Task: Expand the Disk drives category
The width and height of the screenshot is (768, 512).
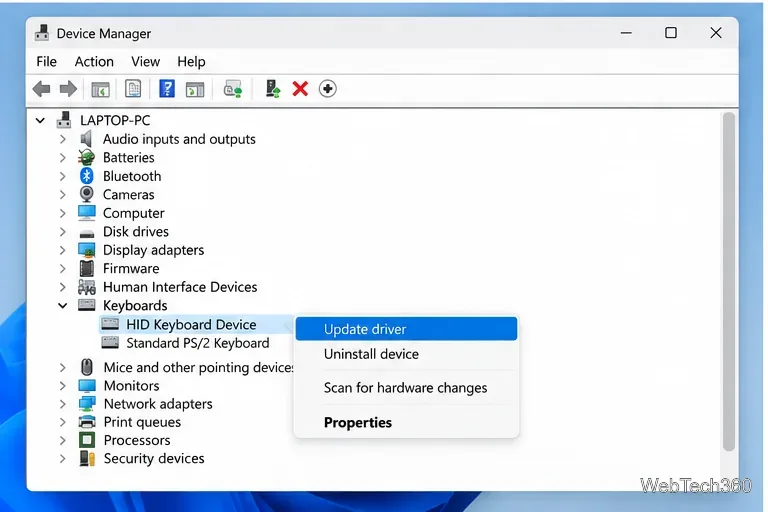Action: [63, 232]
